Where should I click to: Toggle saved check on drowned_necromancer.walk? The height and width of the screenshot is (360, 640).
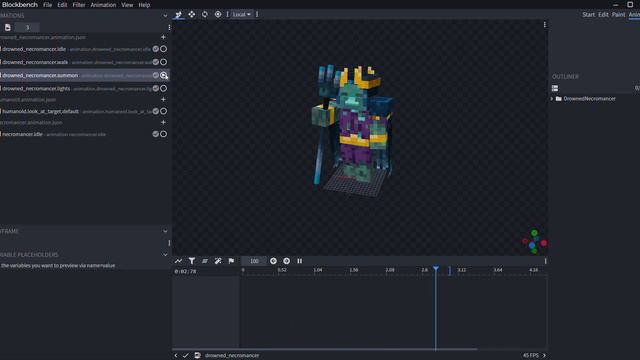(156, 62)
